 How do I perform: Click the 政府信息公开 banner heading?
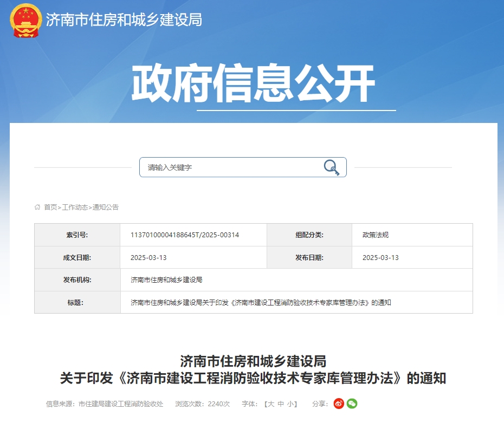[253, 84]
